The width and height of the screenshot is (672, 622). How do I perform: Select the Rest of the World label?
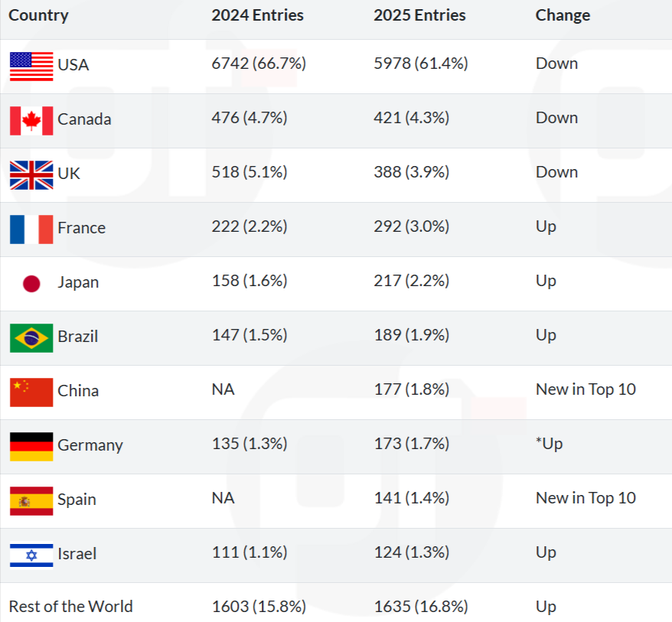click(x=70, y=607)
